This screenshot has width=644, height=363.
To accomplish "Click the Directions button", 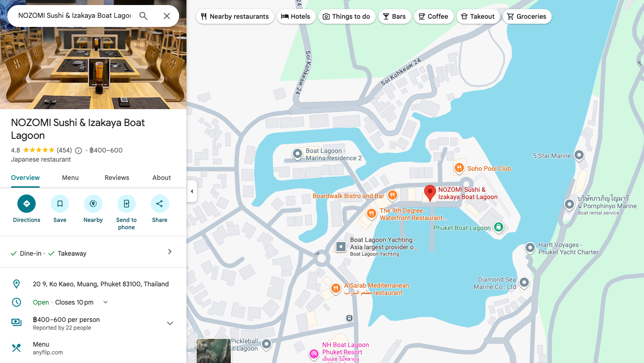I will tap(27, 204).
